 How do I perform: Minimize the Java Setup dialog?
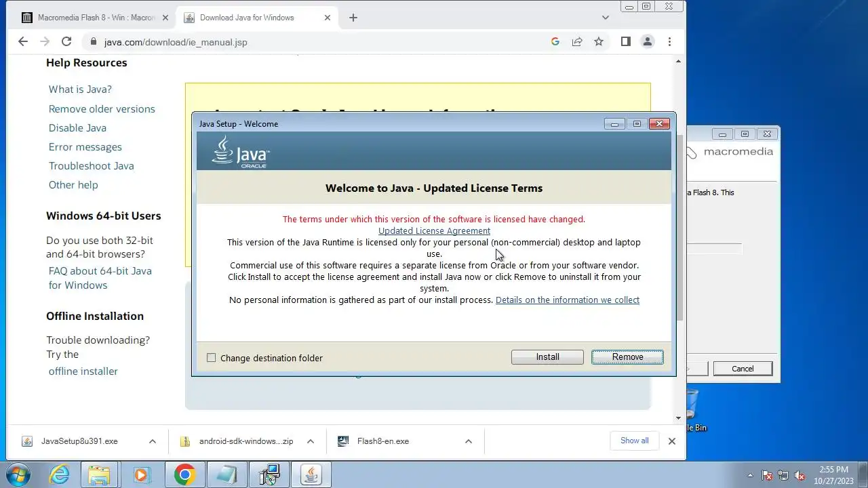(x=614, y=124)
